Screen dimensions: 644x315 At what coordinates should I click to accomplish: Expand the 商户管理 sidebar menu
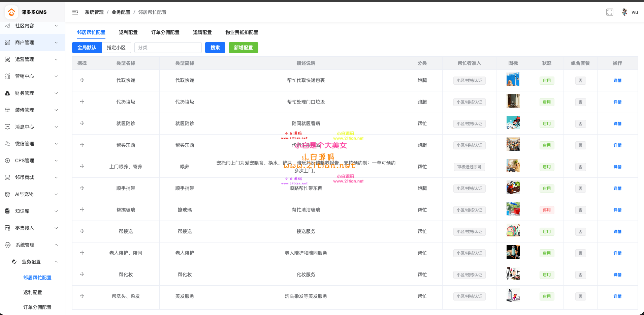pyautogui.click(x=32, y=42)
